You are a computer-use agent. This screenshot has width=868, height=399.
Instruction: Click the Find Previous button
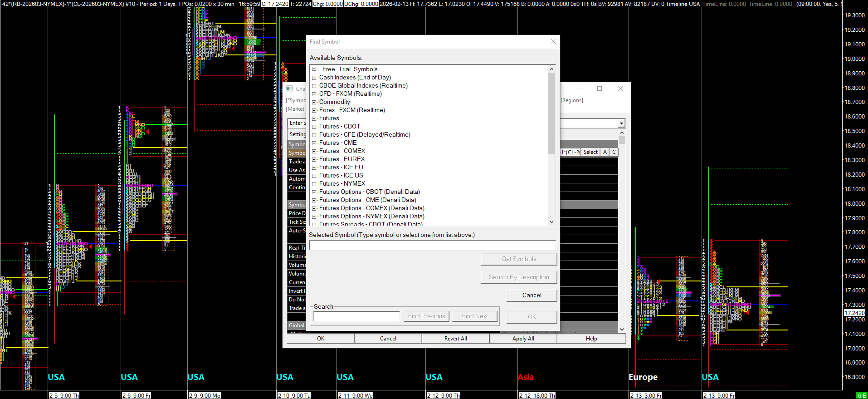click(x=426, y=316)
